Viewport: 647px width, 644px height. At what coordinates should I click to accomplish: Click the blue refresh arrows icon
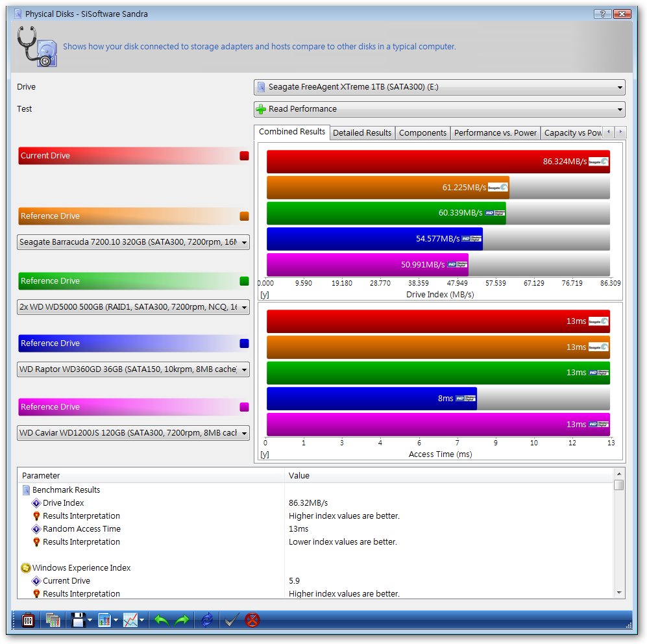(207, 620)
